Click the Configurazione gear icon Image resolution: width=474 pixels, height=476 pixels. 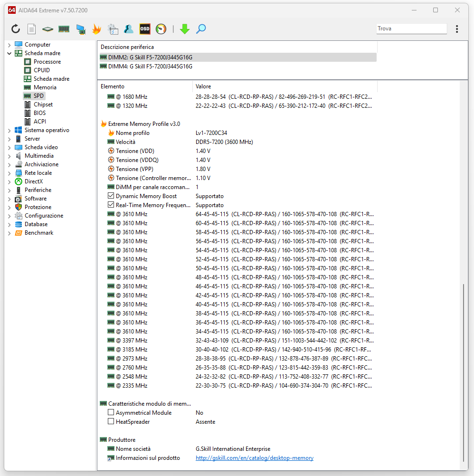tap(19, 216)
